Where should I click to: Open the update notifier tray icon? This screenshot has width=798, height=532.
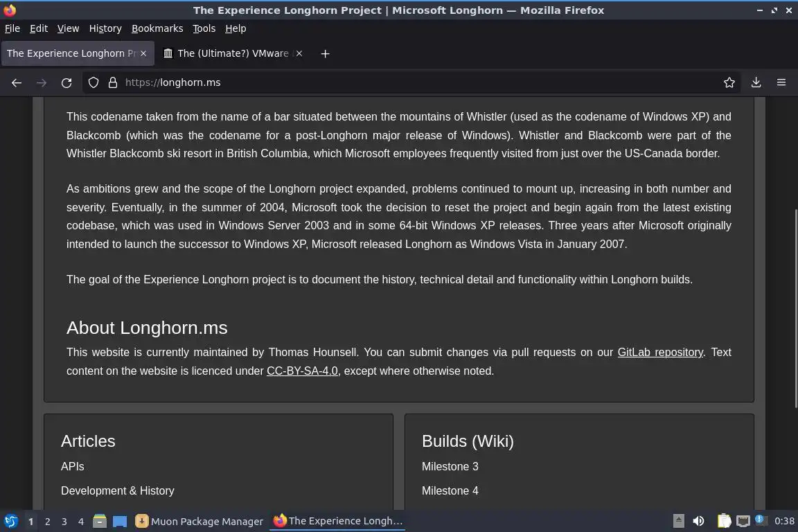tap(761, 520)
